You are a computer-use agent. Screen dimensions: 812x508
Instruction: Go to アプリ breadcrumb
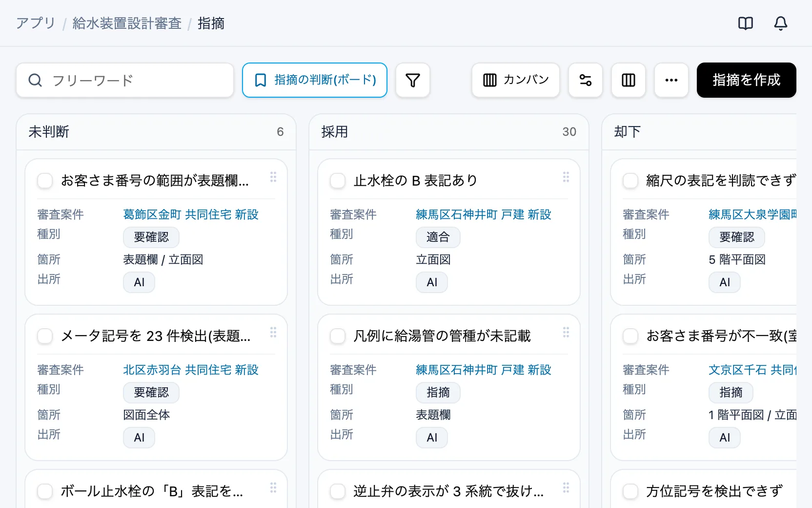click(x=36, y=23)
